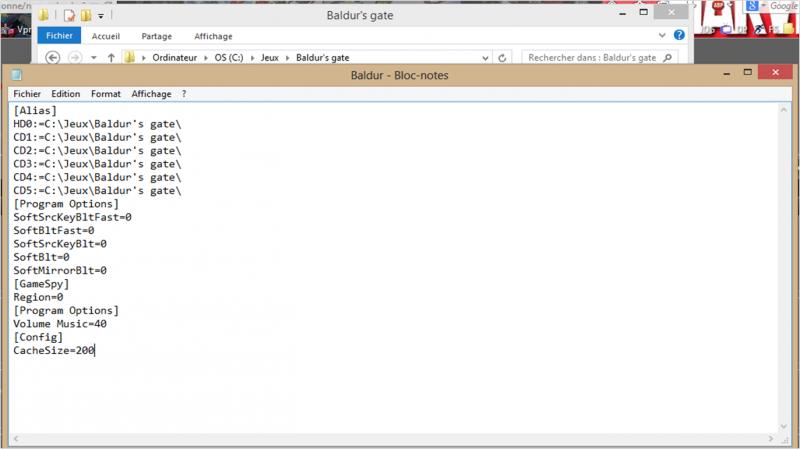Open Explorer help question mark icon
This screenshot has width=800, height=449.
click(x=679, y=35)
